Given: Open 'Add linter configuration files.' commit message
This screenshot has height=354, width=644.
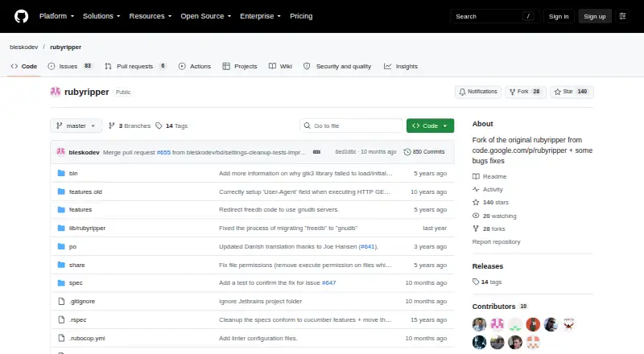Looking at the screenshot, I should pos(258,339).
